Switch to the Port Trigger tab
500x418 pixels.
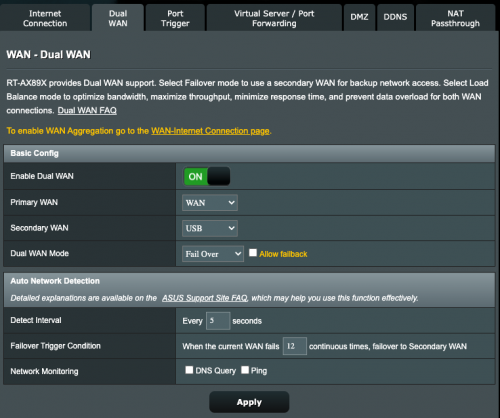[175, 18]
